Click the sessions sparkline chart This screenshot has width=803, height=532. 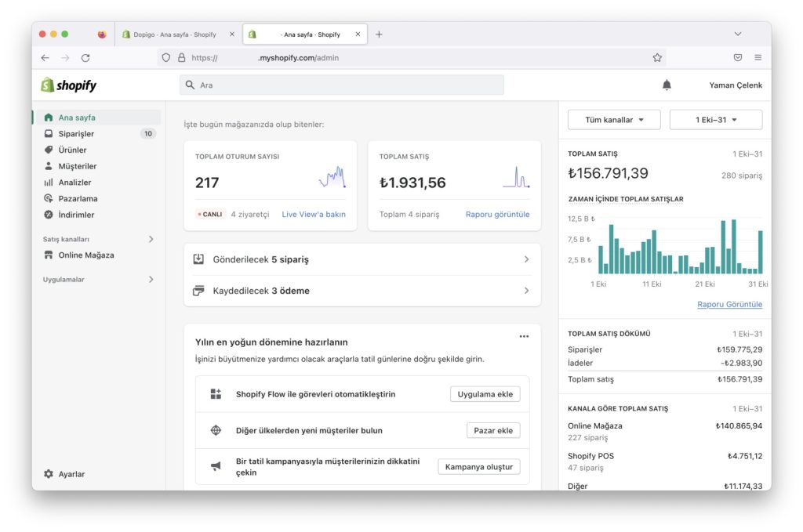coord(332,178)
